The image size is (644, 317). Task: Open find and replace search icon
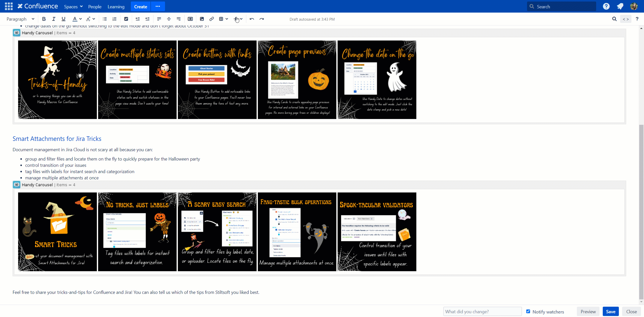tap(614, 19)
